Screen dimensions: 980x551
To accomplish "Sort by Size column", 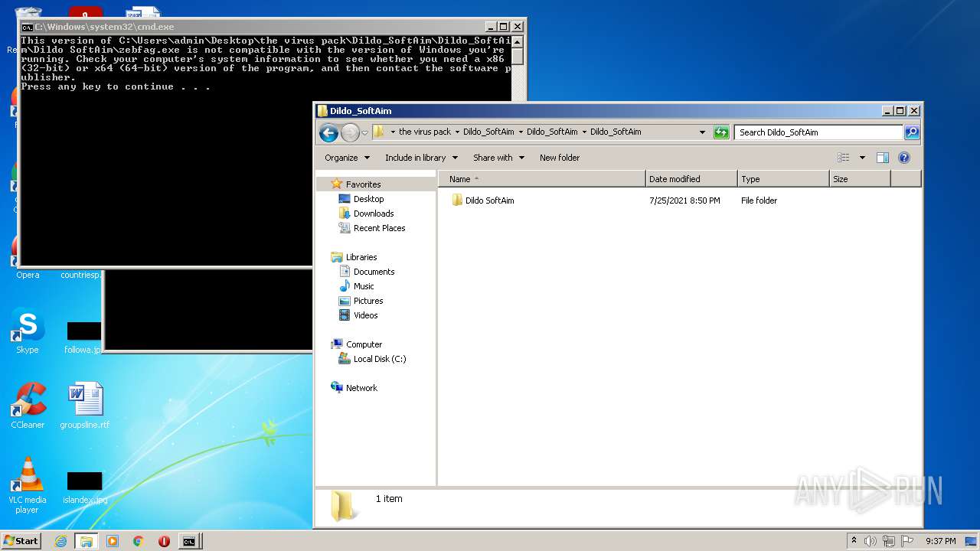I will click(860, 179).
